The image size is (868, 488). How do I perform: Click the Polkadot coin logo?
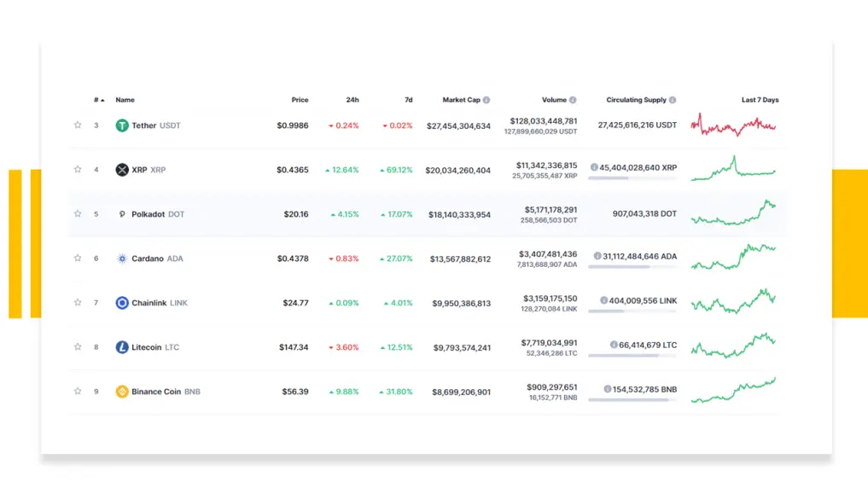[122, 214]
